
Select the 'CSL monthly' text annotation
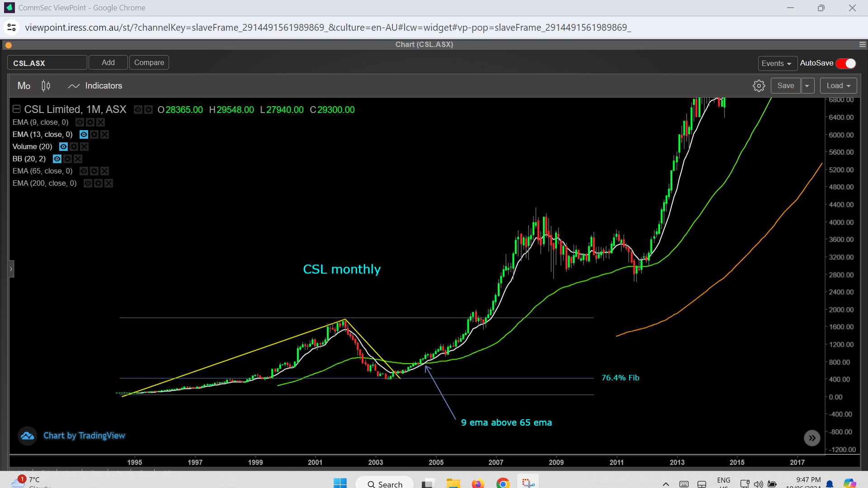[342, 269]
